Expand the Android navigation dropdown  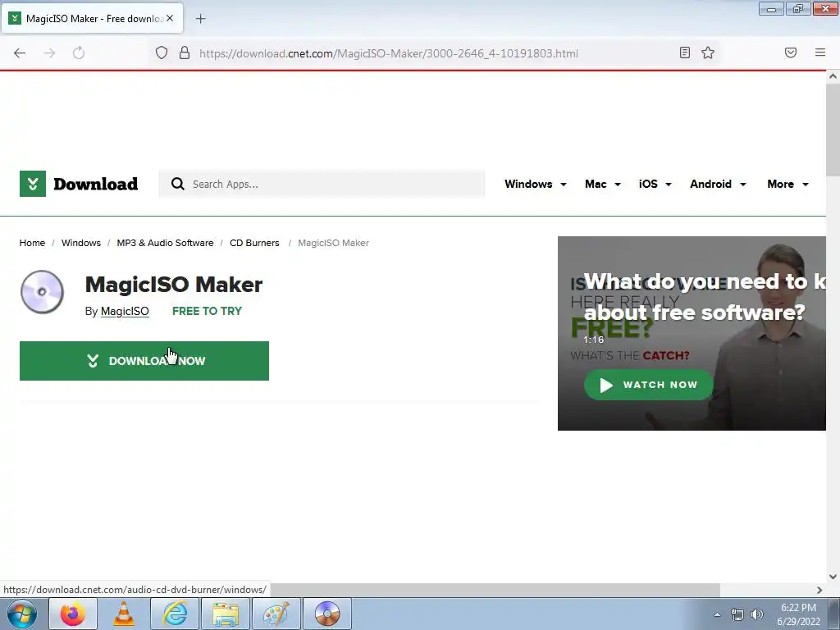tap(718, 184)
